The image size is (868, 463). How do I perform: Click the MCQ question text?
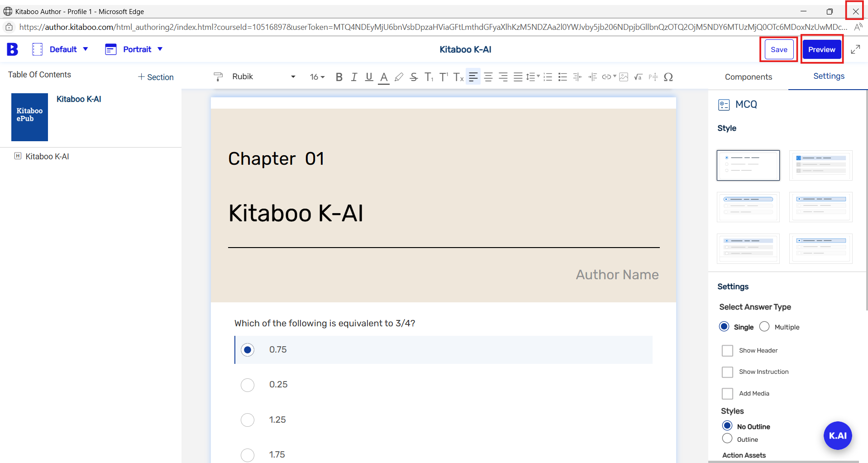tap(324, 323)
